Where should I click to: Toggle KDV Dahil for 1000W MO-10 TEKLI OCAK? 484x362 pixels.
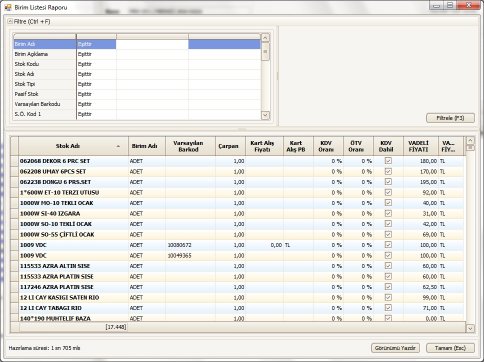388,203
